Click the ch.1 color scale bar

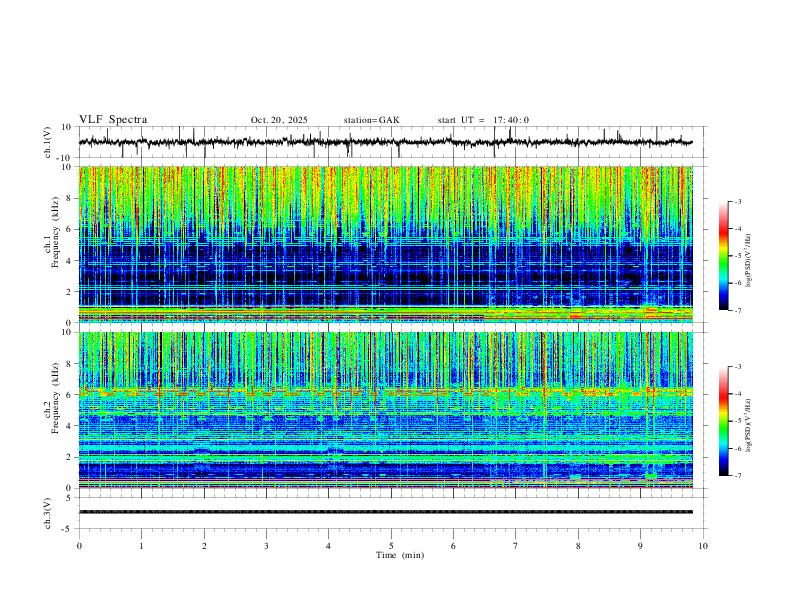pyautogui.click(x=723, y=256)
